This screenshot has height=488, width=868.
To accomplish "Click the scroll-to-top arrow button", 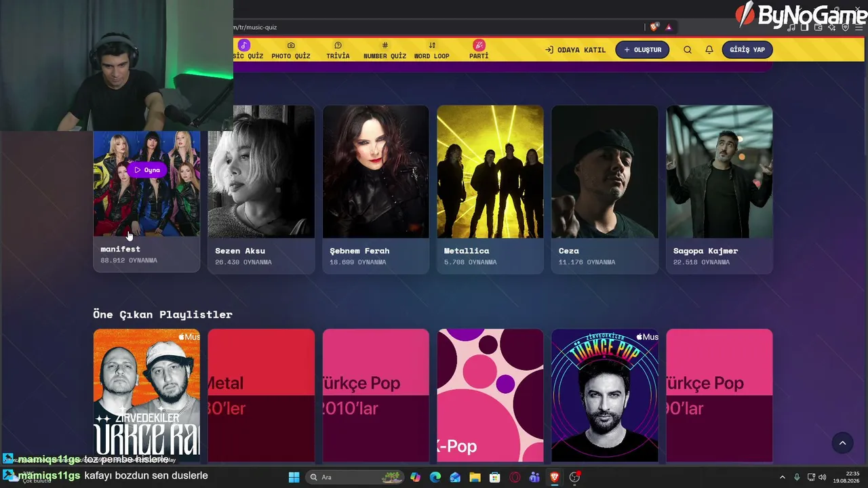I will [x=842, y=443].
